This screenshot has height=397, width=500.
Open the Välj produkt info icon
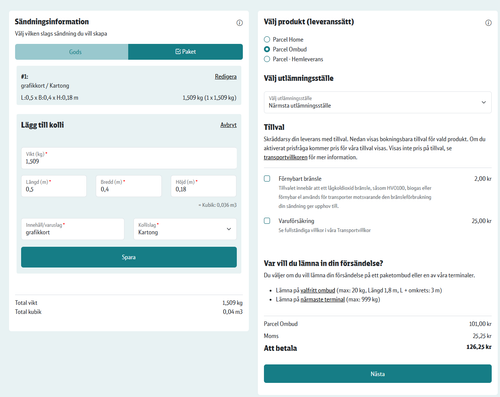[x=488, y=23]
